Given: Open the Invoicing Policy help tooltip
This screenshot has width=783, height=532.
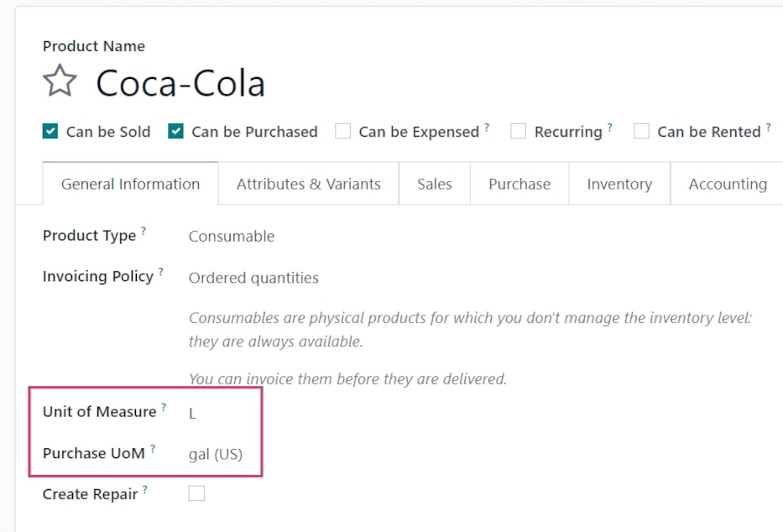Looking at the screenshot, I should click(159, 271).
